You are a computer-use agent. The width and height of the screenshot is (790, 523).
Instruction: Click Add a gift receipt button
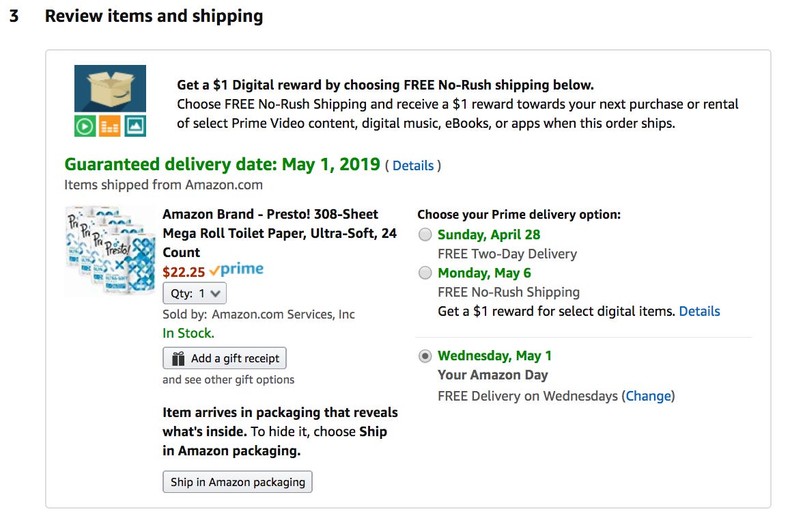click(225, 358)
